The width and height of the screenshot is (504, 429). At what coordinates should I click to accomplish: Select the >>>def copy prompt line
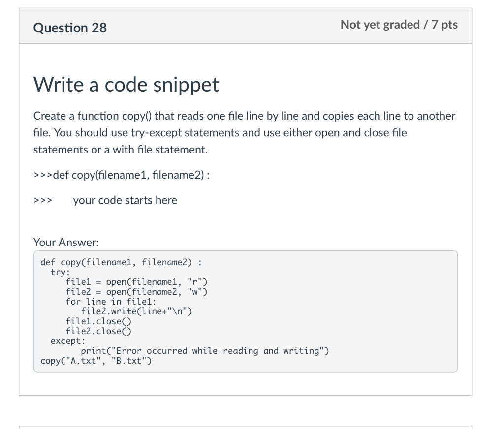click(x=122, y=175)
